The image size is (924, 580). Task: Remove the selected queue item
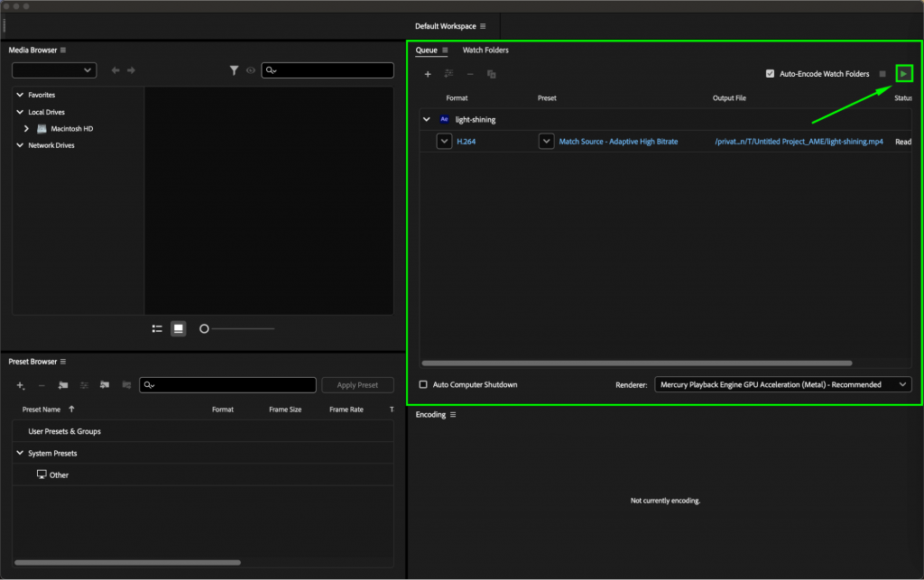pyautogui.click(x=470, y=74)
